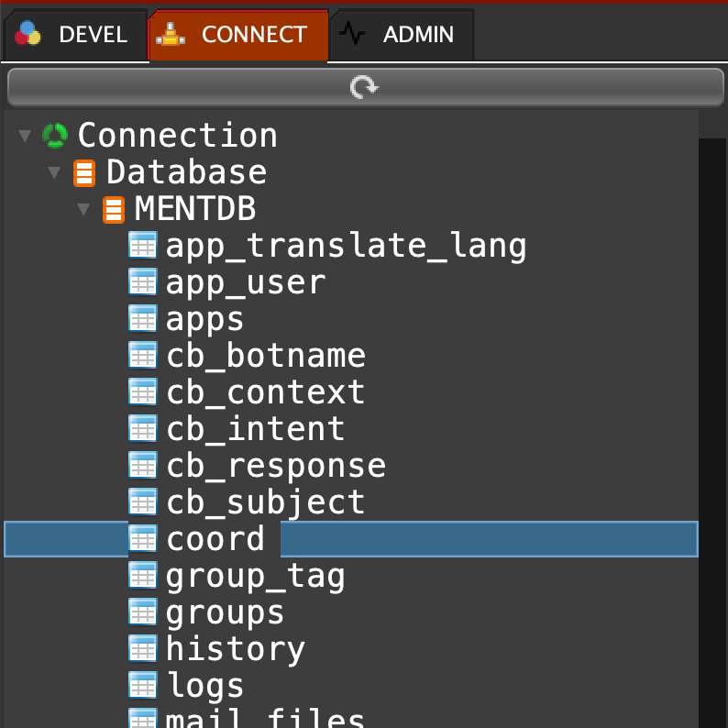Click the history table icon
This screenshot has width=728, height=728.
click(x=142, y=649)
